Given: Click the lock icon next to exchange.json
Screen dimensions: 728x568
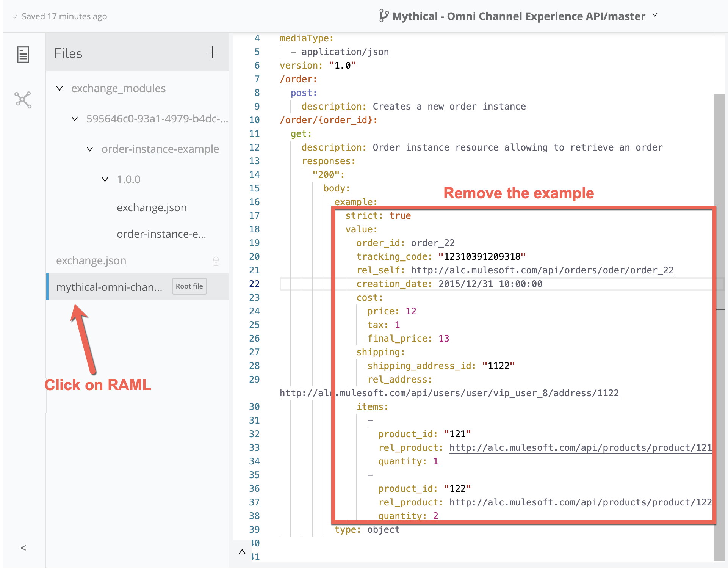Looking at the screenshot, I should (x=216, y=261).
